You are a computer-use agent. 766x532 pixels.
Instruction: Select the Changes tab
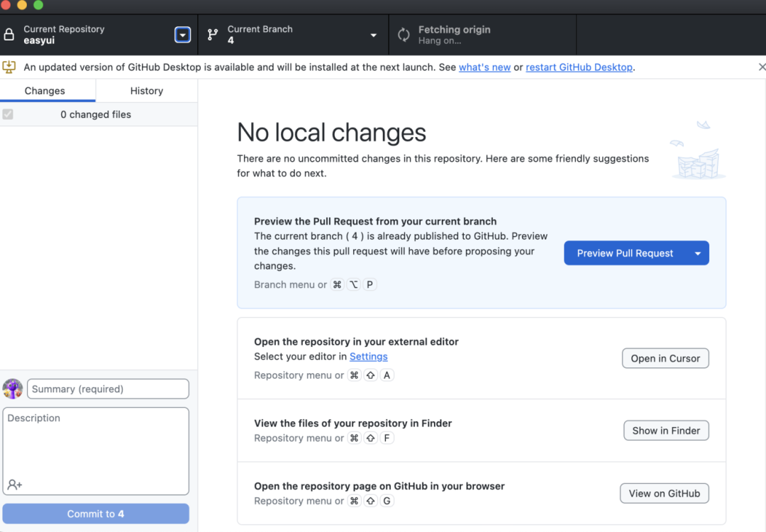[45, 91]
